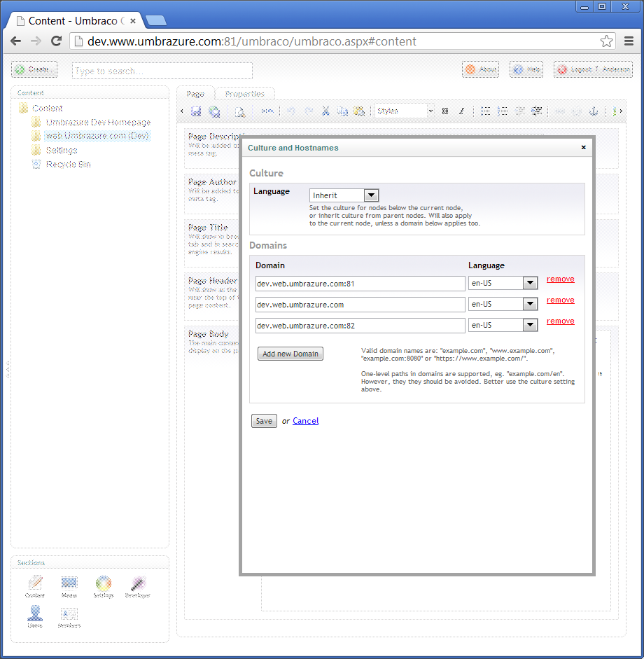Bookmark page with the star icon
Viewport: 644px width, 659px height.
(606, 41)
